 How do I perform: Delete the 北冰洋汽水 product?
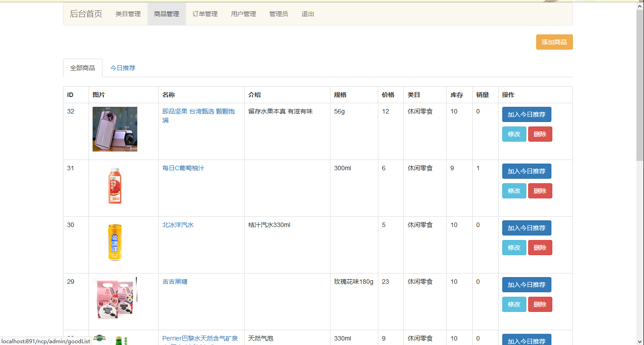click(x=540, y=248)
